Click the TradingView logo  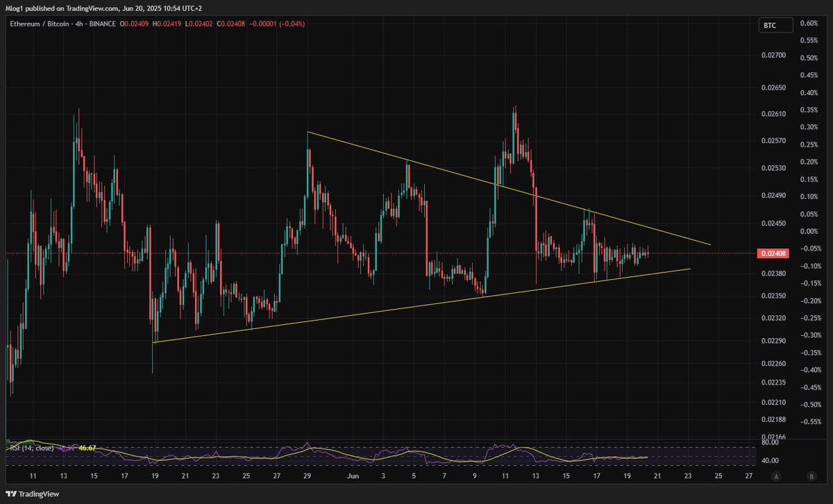click(x=33, y=494)
